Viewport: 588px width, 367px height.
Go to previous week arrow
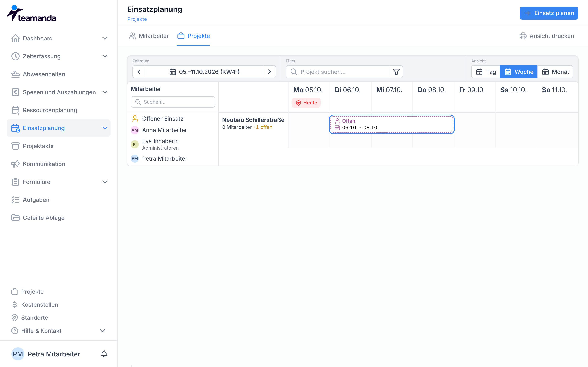click(139, 72)
